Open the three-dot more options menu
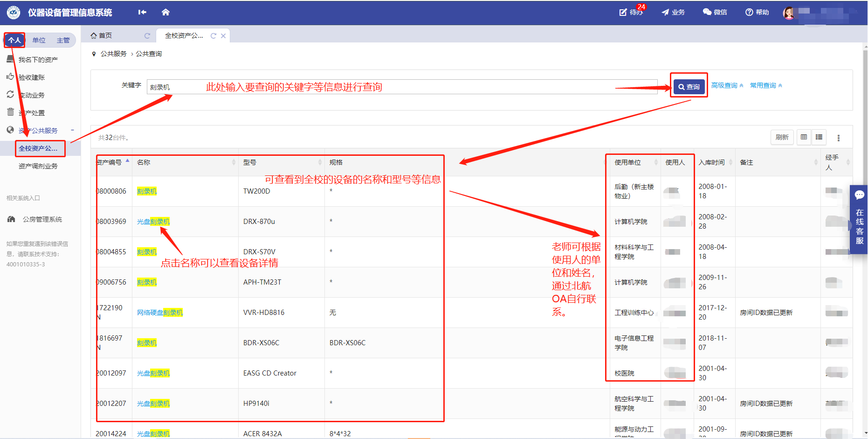Viewport: 868px width, 439px height. click(838, 138)
